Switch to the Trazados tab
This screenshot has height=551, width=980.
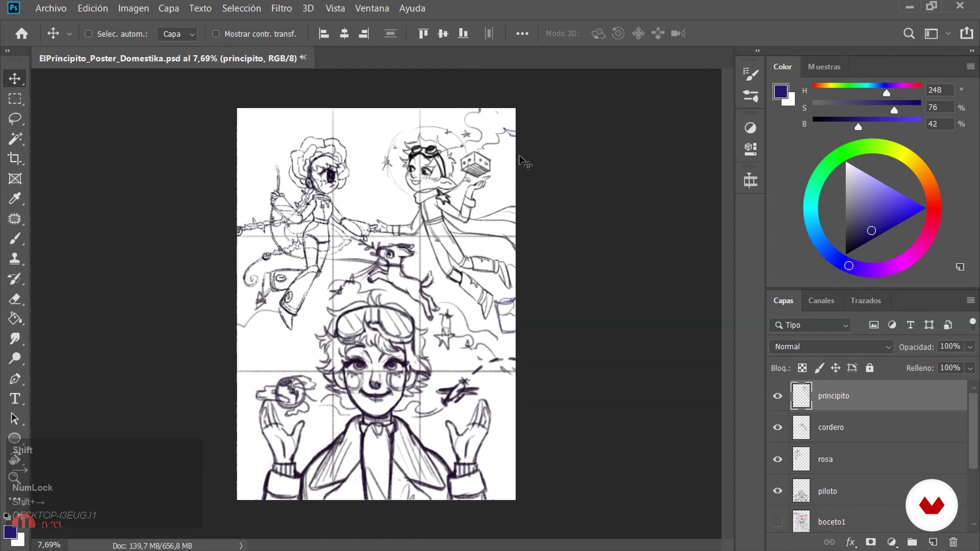866,300
